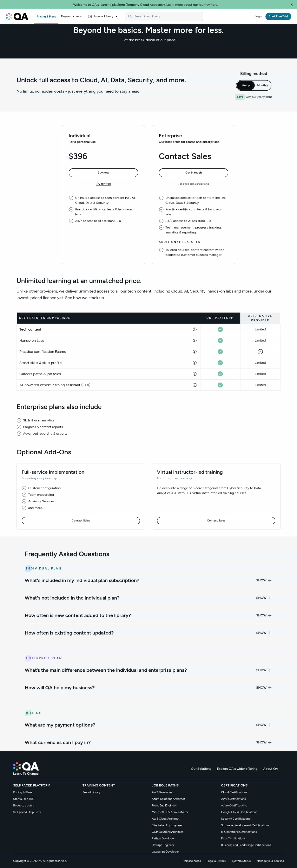Open Request a demo menu item
Viewport: 297px width, 868px height.
(72, 16)
